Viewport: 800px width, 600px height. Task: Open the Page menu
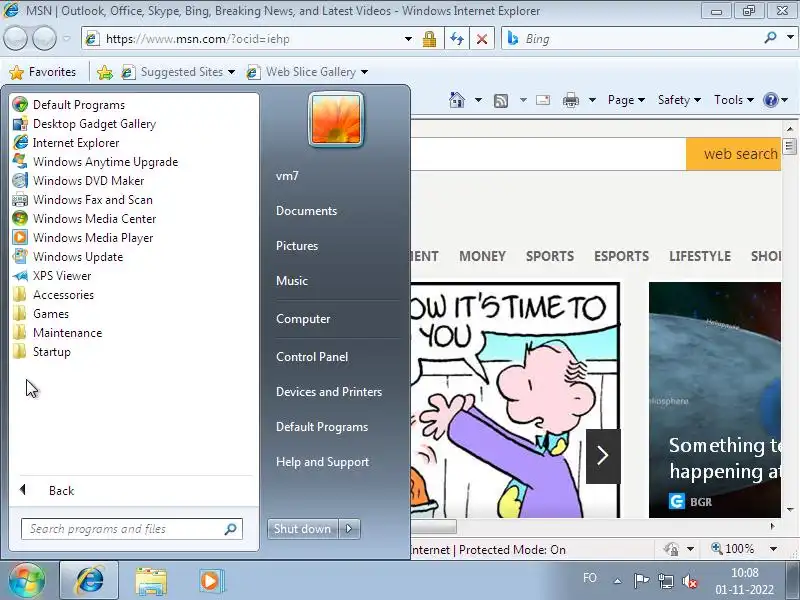(x=626, y=100)
